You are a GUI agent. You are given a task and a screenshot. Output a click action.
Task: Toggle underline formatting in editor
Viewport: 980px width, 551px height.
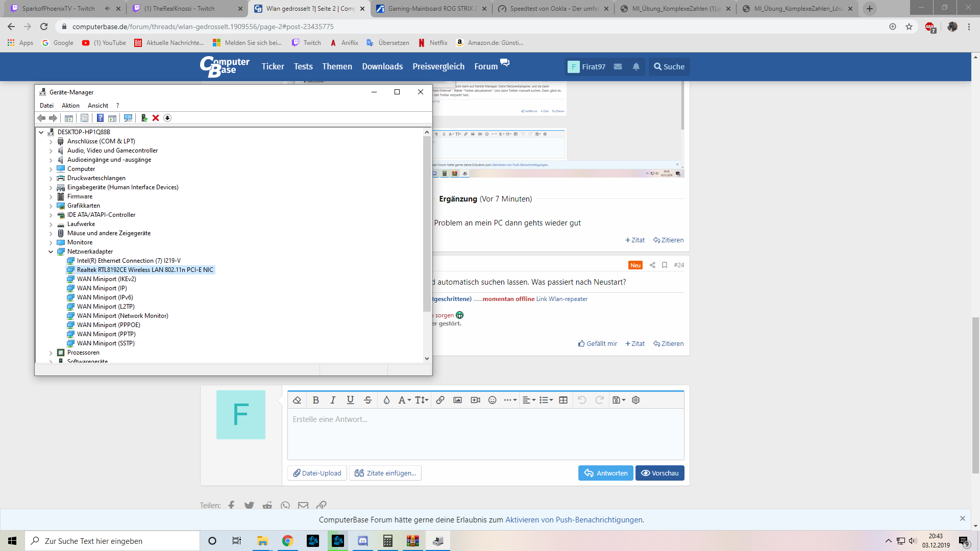pos(350,400)
